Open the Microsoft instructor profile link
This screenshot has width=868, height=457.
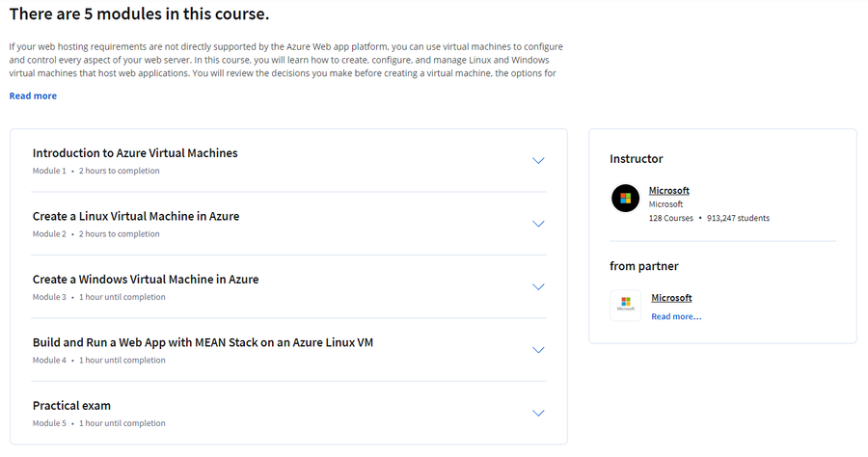tap(668, 190)
